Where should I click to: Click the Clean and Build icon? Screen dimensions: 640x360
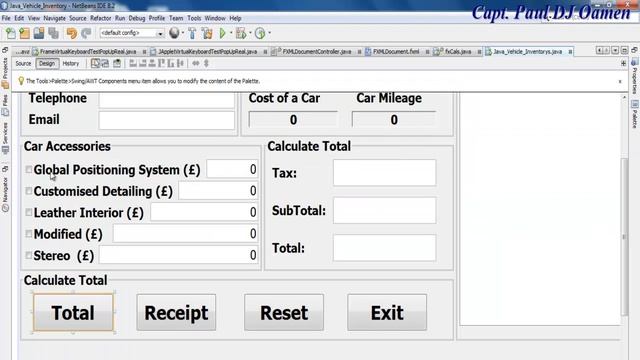click(207, 33)
